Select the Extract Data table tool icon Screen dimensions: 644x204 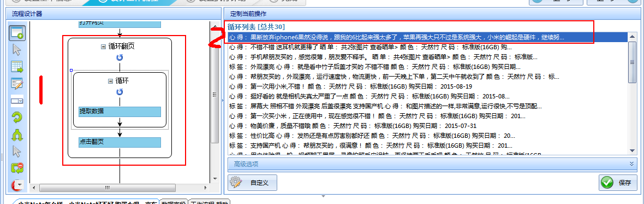click(x=17, y=67)
